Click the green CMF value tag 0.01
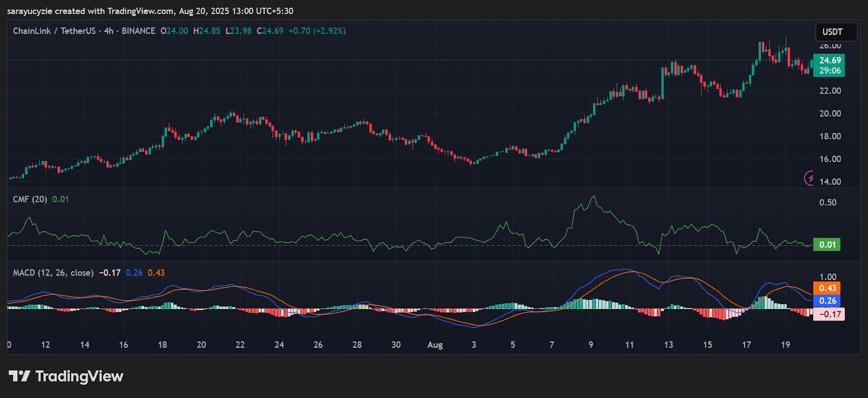 point(827,245)
